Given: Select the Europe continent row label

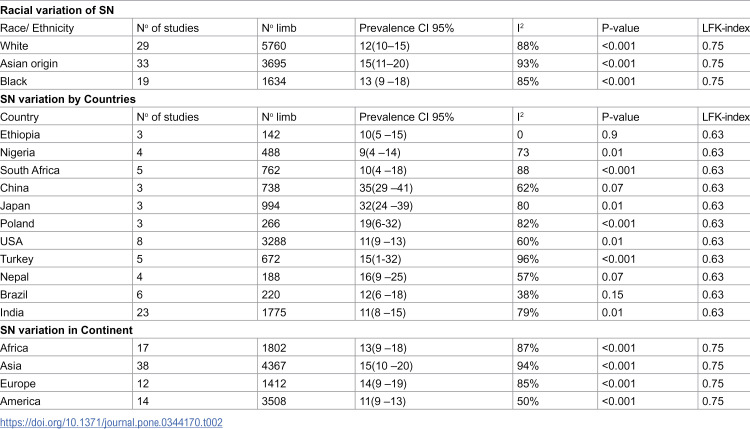Looking at the screenshot, I should (18, 384).
